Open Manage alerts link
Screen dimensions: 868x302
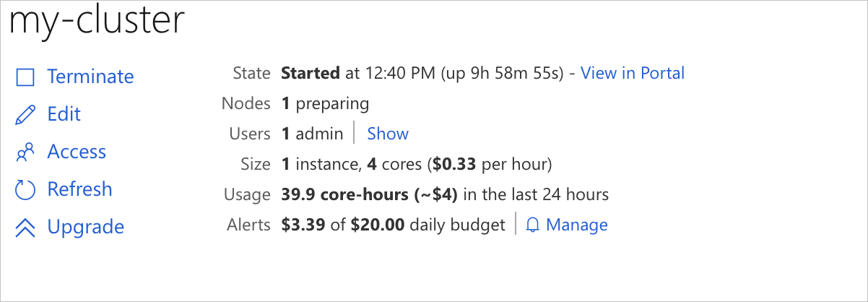(576, 225)
